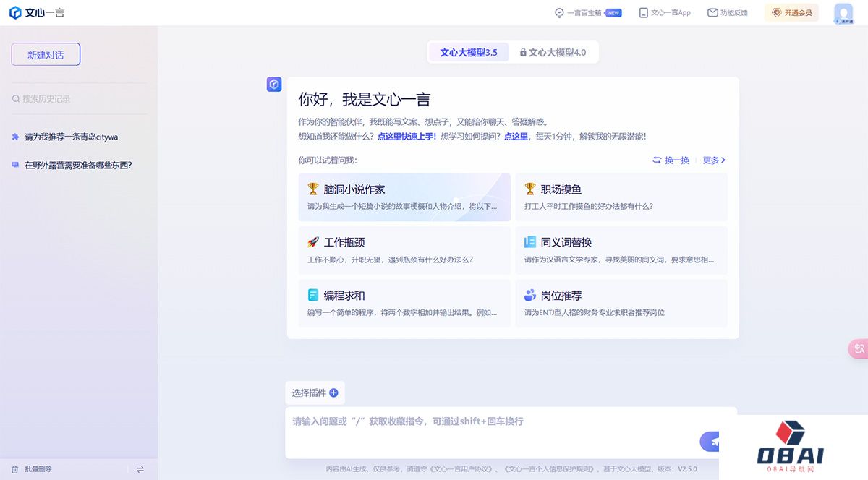Open 《文心一言个人信息保护规则》 link

548,468
